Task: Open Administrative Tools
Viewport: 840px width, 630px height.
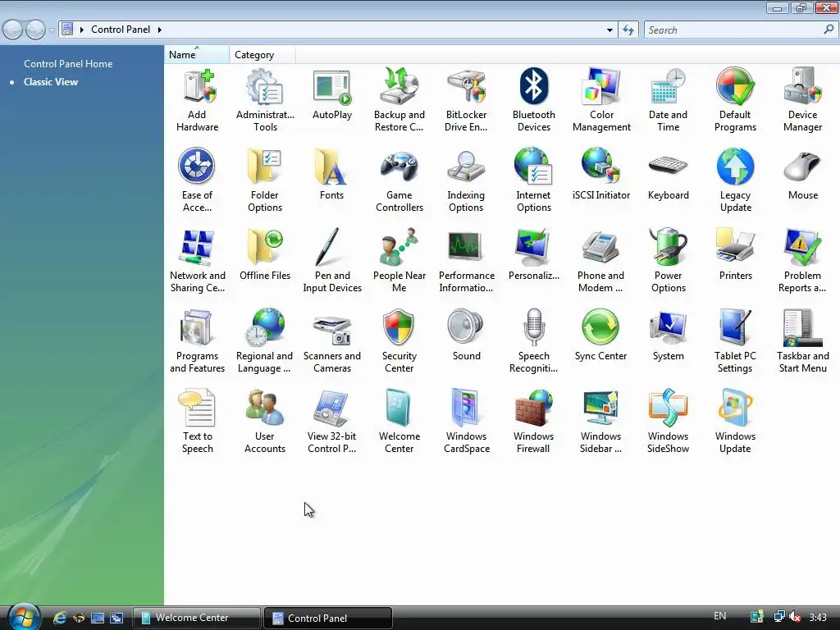Action: pyautogui.click(x=265, y=100)
